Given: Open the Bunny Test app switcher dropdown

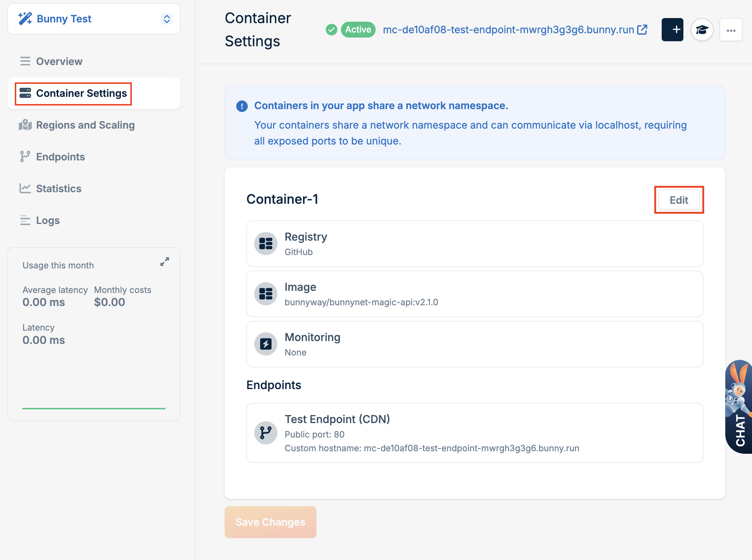Looking at the screenshot, I should click(167, 19).
